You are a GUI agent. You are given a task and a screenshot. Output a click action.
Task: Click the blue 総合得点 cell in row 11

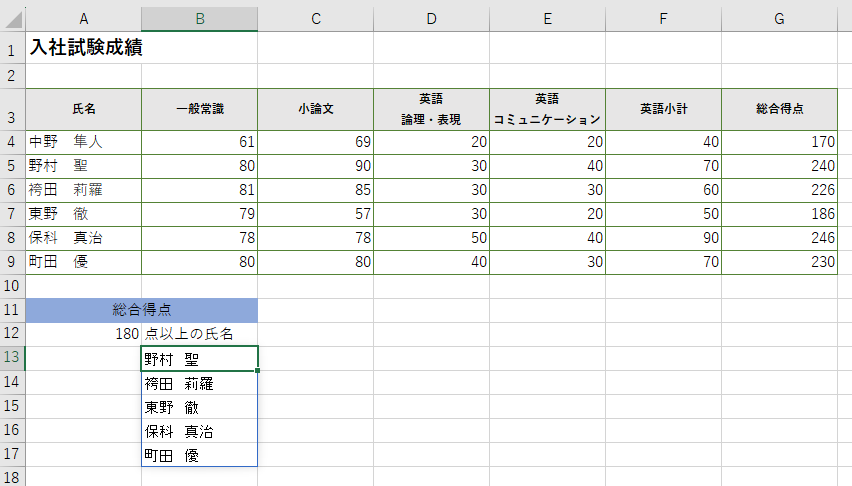click(x=141, y=310)
